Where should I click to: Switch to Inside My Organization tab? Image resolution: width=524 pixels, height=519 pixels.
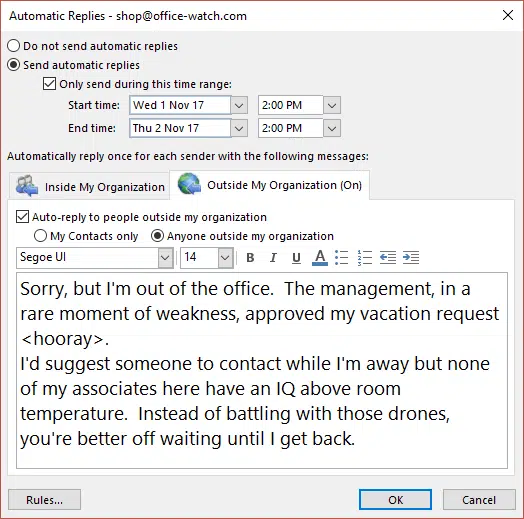(x=90, y=186)
